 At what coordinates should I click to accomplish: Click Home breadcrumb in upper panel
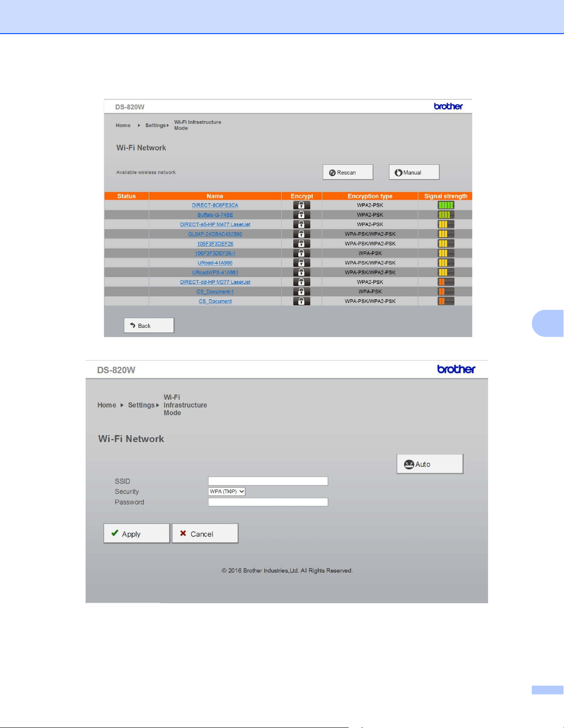[123, 125]
